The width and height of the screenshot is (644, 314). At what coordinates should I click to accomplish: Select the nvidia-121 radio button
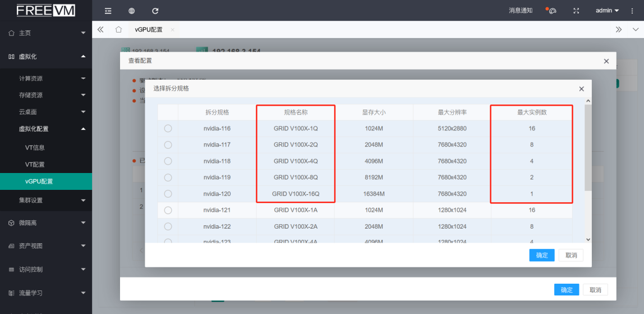tap(168, 210)
